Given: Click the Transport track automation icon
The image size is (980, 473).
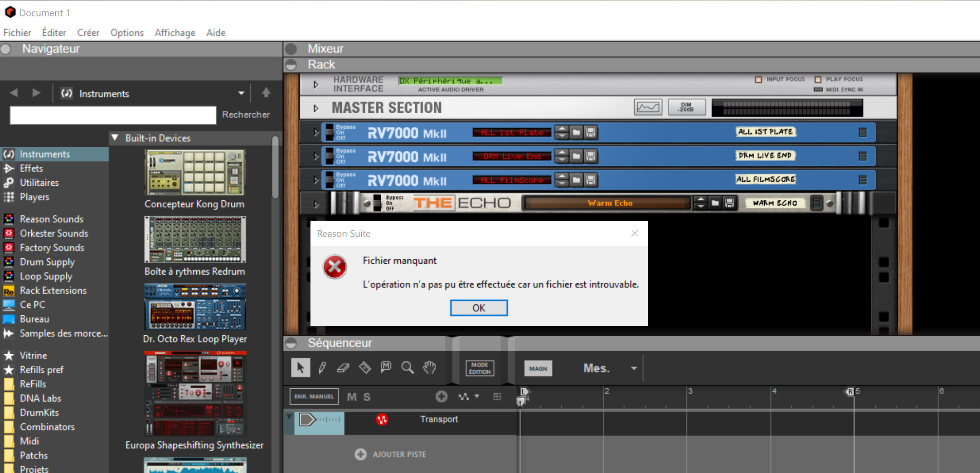Looking at the screenshot, I should (x=382, y=420).
